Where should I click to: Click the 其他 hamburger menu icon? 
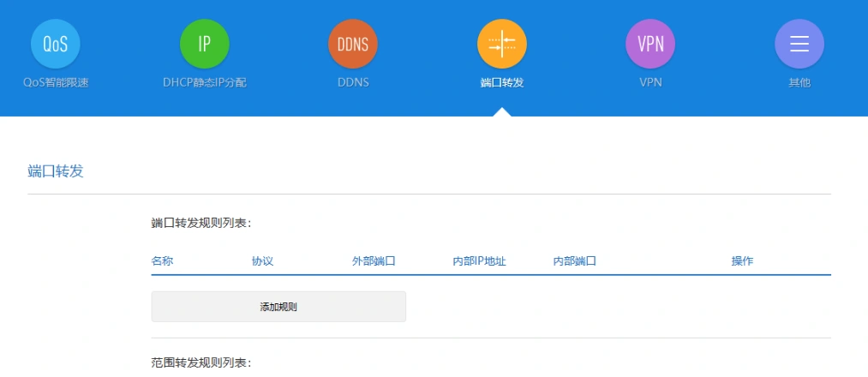tap(799, 44)
